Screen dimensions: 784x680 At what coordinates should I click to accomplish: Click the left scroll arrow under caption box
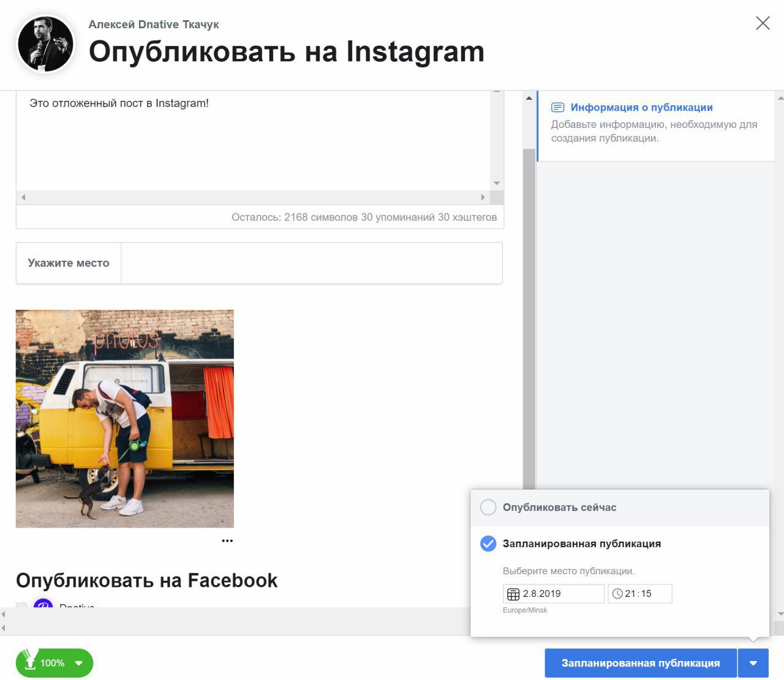pyautogui.click(x=23, y=197)
